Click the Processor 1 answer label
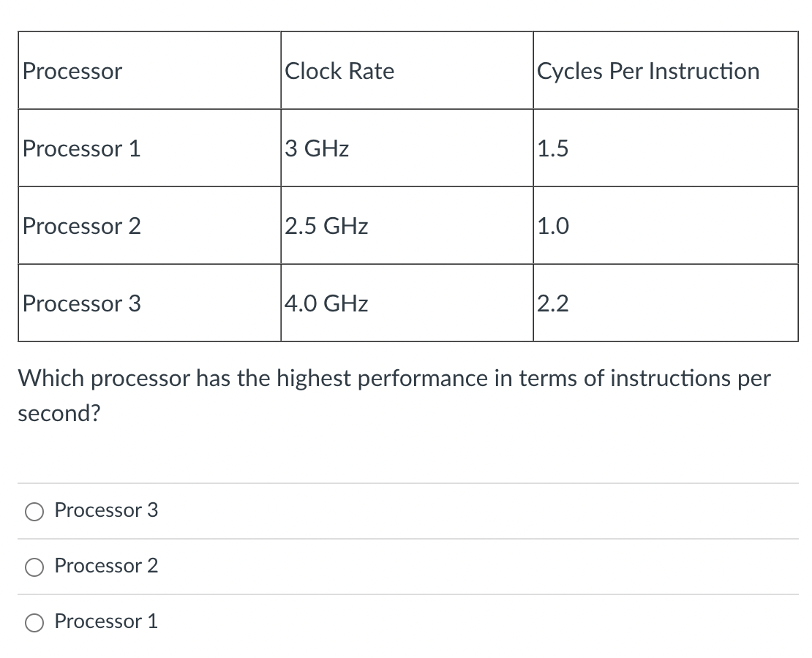The width and height of the screenshot is (812, 658). 105,621
